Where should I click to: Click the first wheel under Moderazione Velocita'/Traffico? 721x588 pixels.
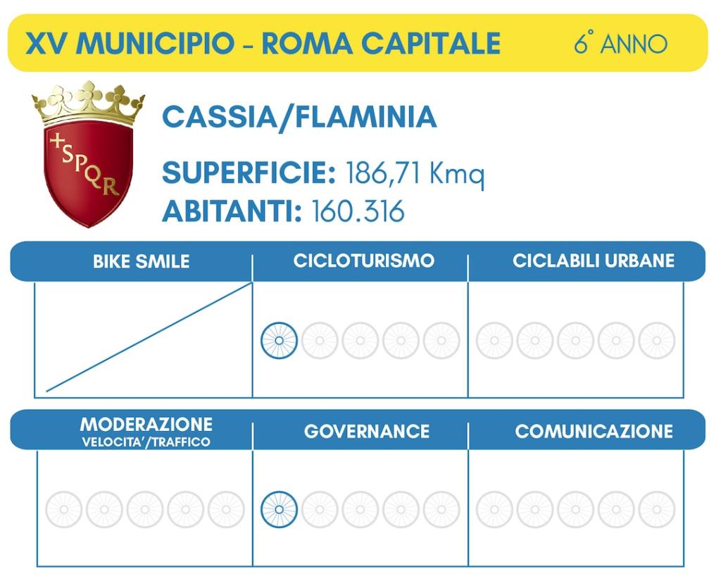(64, 509)
